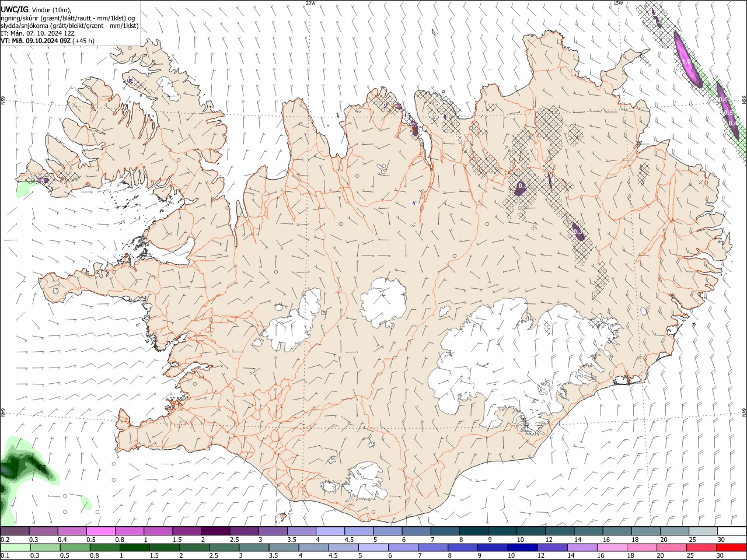This screenshot has height=560, width=747.
Task: Select the deep blue 10 rain swatch
Action: coord(523,547)
